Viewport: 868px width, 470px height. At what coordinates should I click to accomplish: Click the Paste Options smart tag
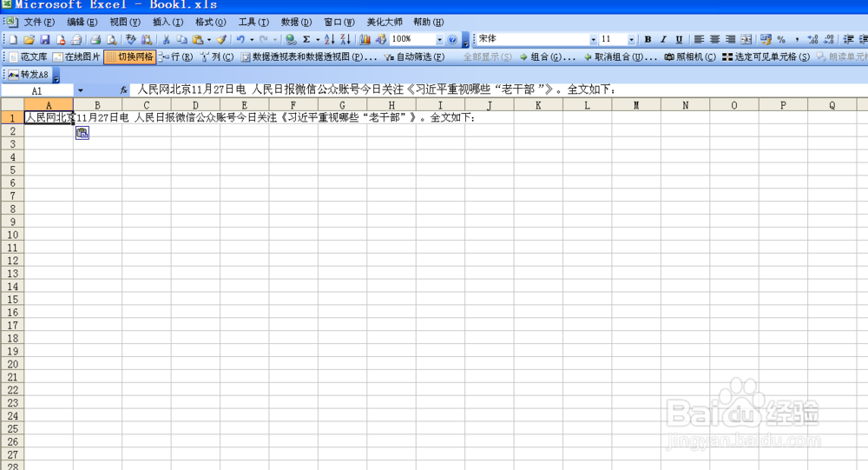[x=82, y=133]
